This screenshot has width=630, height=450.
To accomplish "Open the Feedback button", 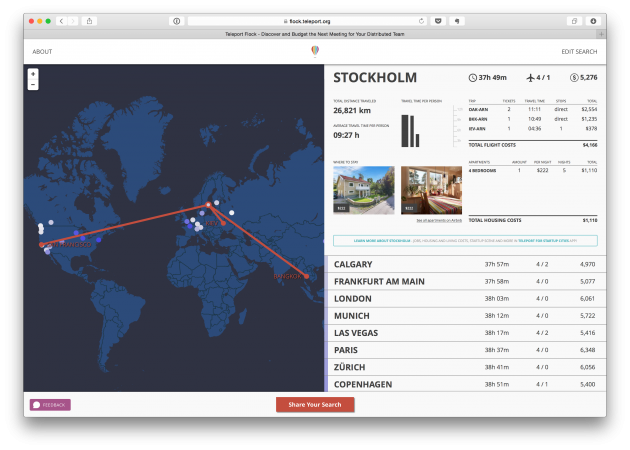I will (x=50, y=404).
